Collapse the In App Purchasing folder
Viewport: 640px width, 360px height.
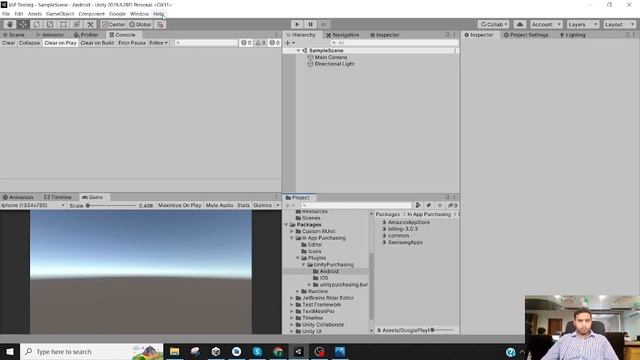tap(292, 238)
